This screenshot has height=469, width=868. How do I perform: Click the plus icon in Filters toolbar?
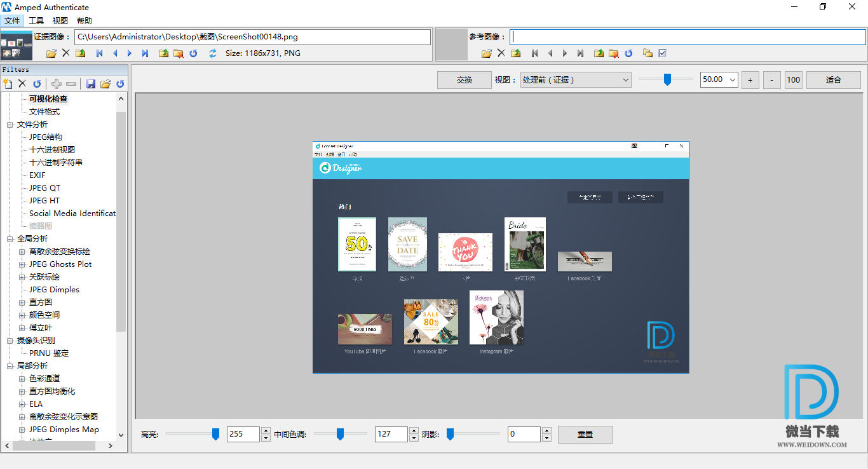pyautogui.click(x=57, y=84)
